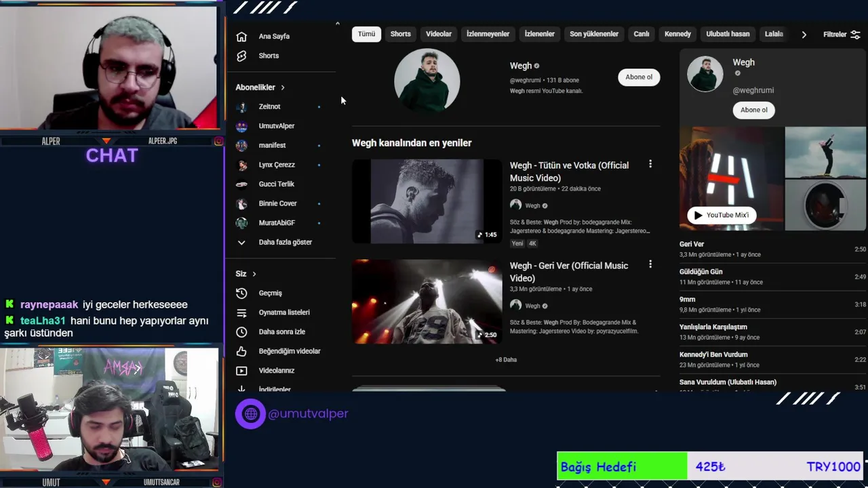The width and height of the screenshot is (868, 488).
Task: Open Binnie Cover channel avatar
Action: point(241,203)
